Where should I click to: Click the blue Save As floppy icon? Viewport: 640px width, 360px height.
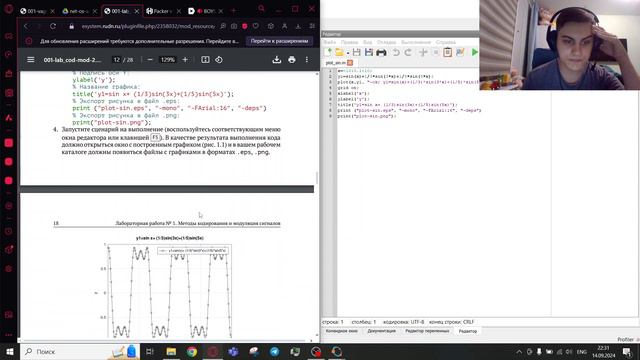(369, 52)
